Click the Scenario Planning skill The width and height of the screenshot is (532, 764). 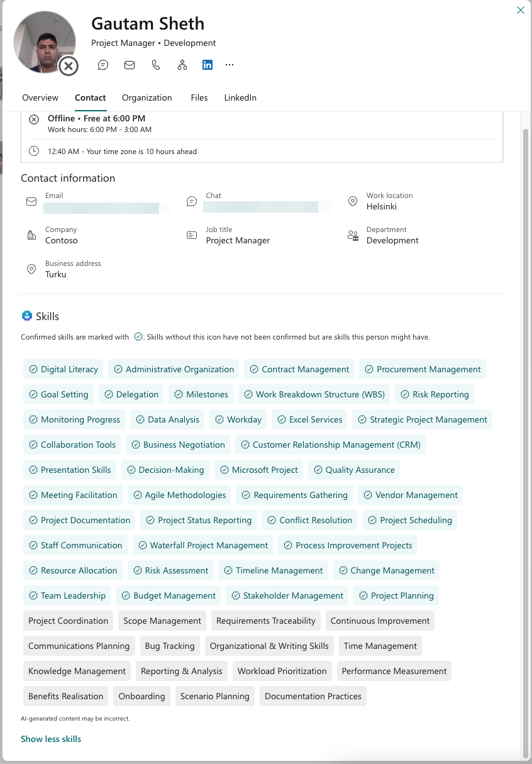tap(214, 696)
